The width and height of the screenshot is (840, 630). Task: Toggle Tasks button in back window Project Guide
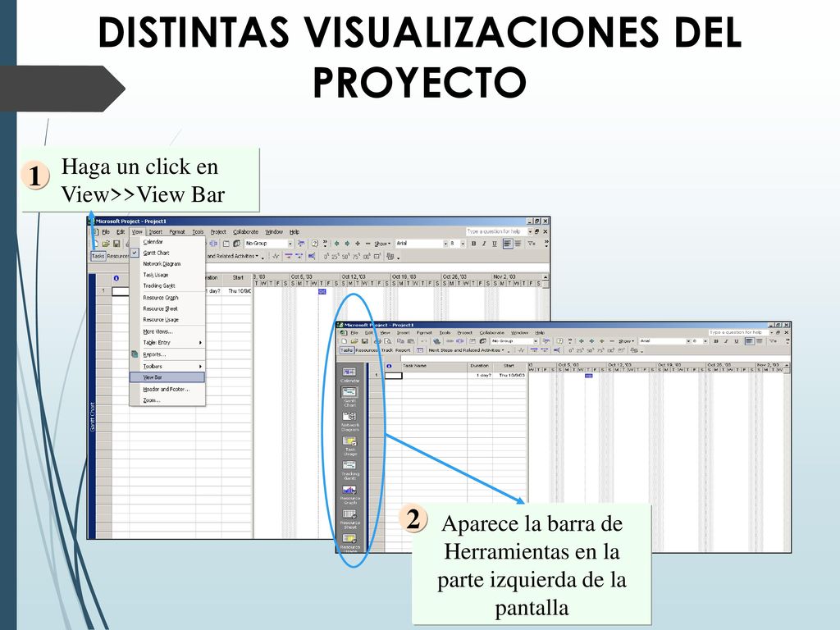tap(98, 256)
